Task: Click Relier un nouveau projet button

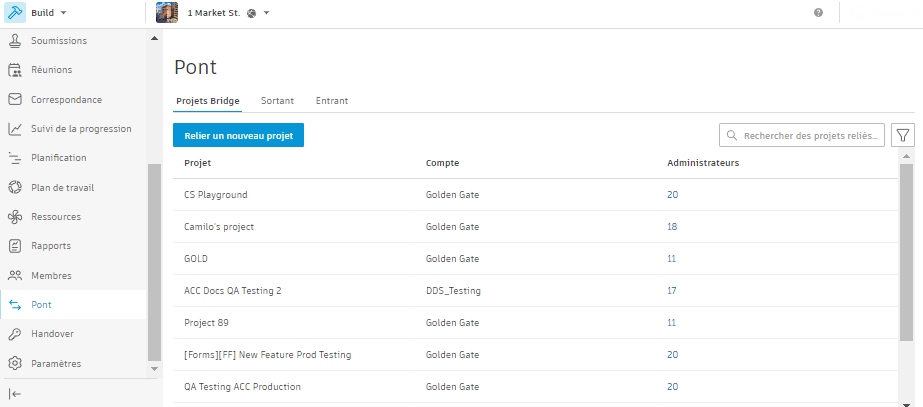Action: click(238, 135)
